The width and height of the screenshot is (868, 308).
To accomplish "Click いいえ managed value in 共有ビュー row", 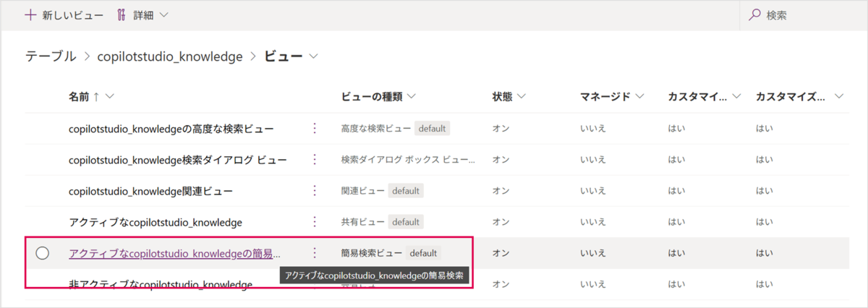I will click(592, 222).
